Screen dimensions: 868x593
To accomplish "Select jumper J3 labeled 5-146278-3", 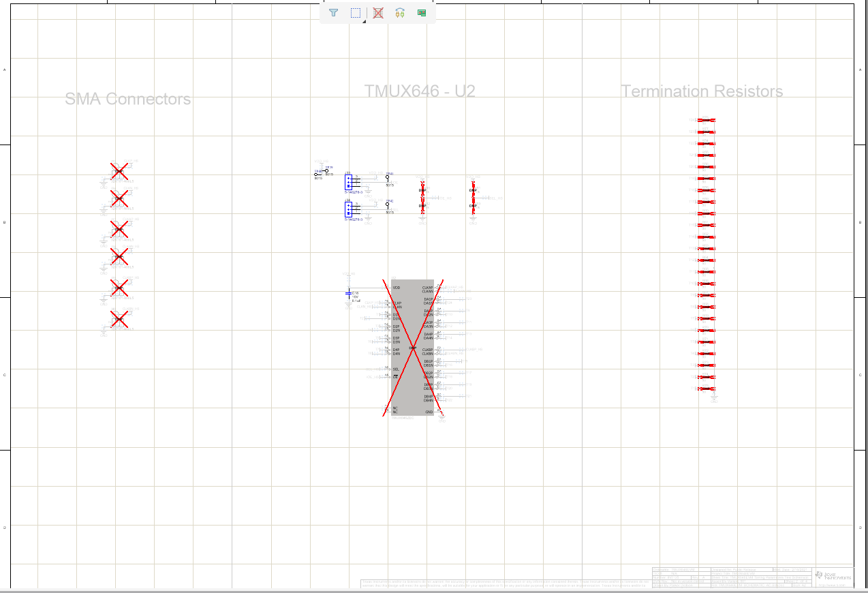I will click(x=348, y=181).
